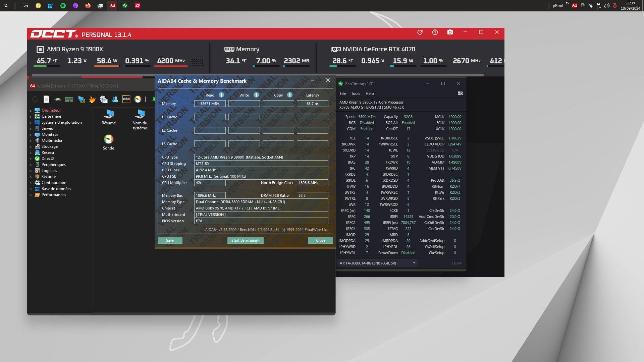Select Logiciels in the AIDA64 tree
The height and width of the screenshot is (362, 644).
click(x=49, y=171)
